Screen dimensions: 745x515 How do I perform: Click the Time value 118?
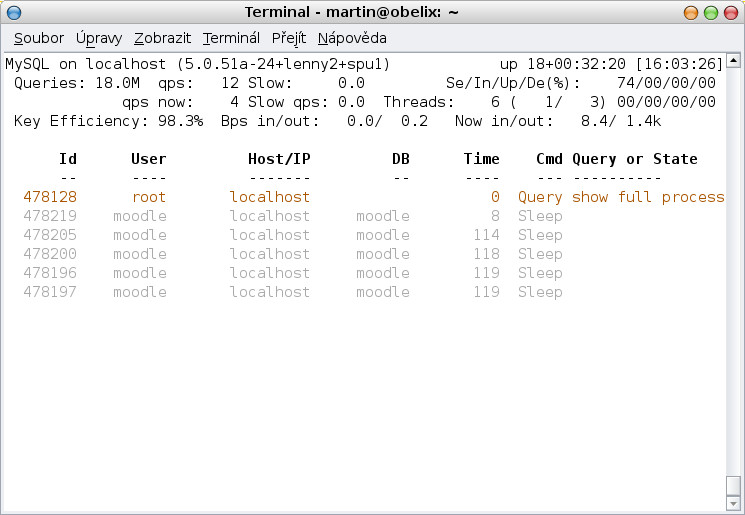tap(487, 254)
